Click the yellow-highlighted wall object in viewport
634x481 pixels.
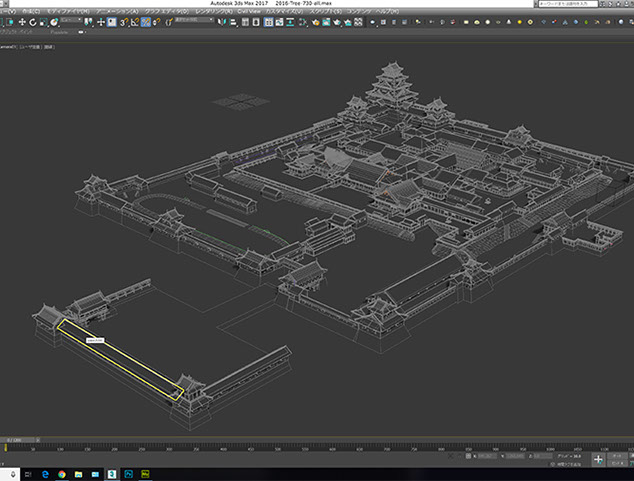[120, 358]
